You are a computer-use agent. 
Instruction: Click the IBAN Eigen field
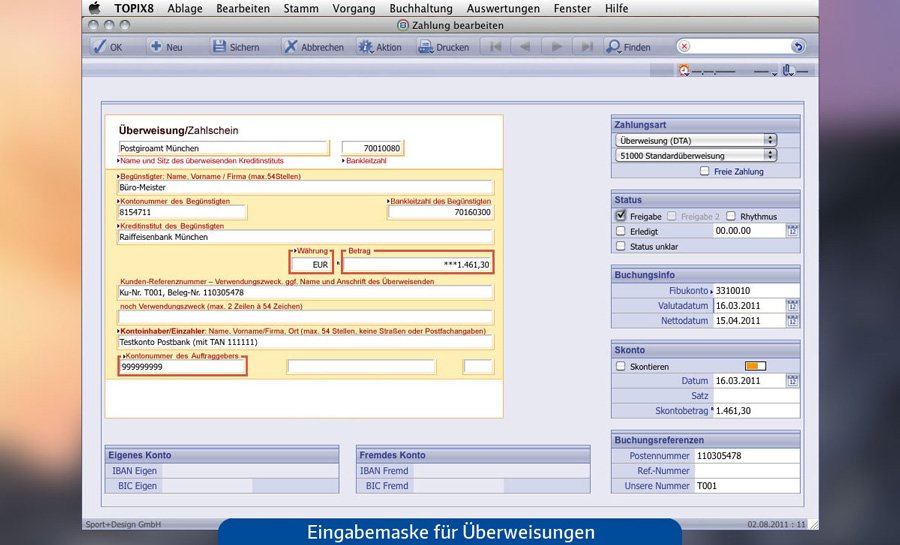pyautogui.click(x=250, y=470)
